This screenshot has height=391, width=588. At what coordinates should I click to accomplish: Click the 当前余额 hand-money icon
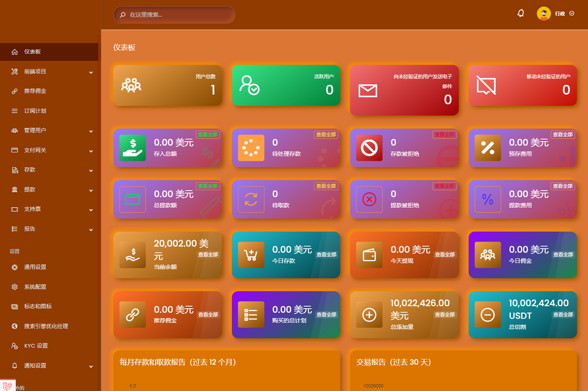(133, 255)
